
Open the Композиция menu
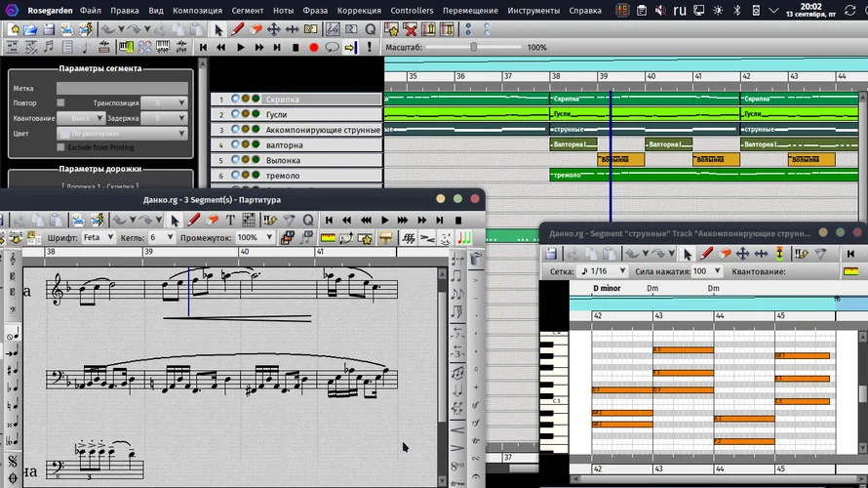(x=197, y=11)
